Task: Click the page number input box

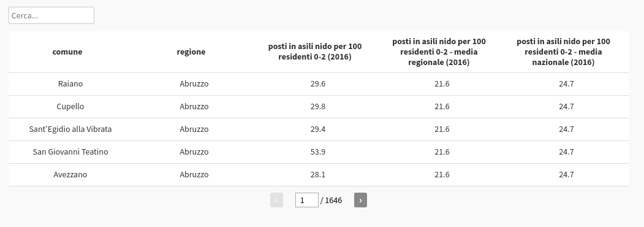Action: 307,200
